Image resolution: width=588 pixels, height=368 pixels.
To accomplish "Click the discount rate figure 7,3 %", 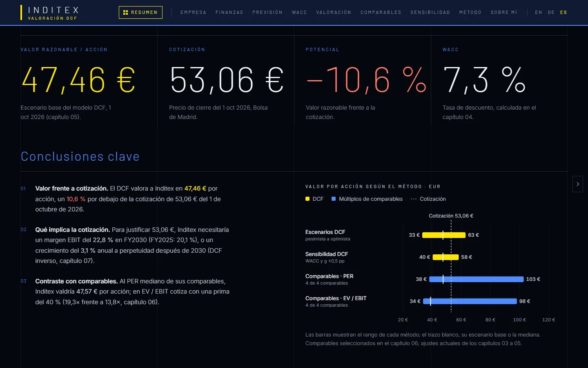I will click(x=484, y=80).
